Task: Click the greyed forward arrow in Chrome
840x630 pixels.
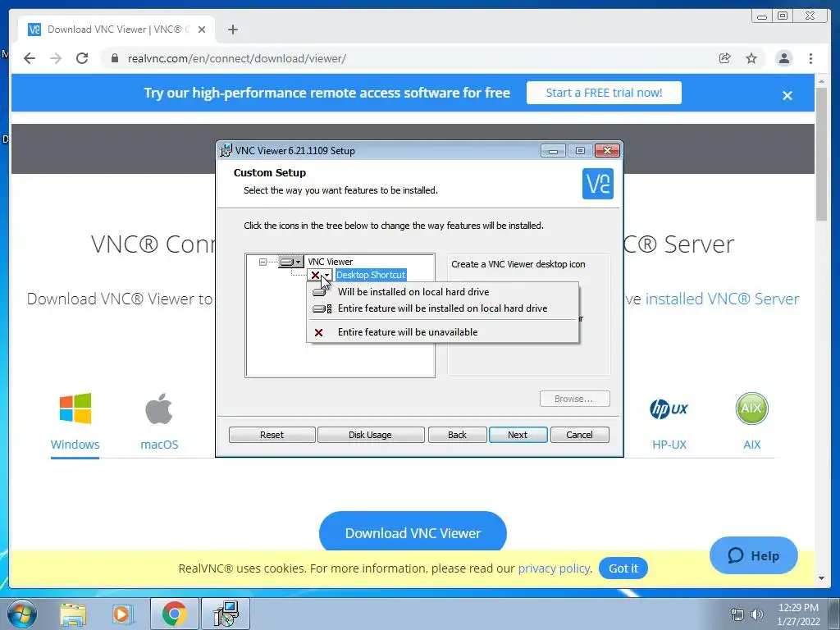Action: 56,58
